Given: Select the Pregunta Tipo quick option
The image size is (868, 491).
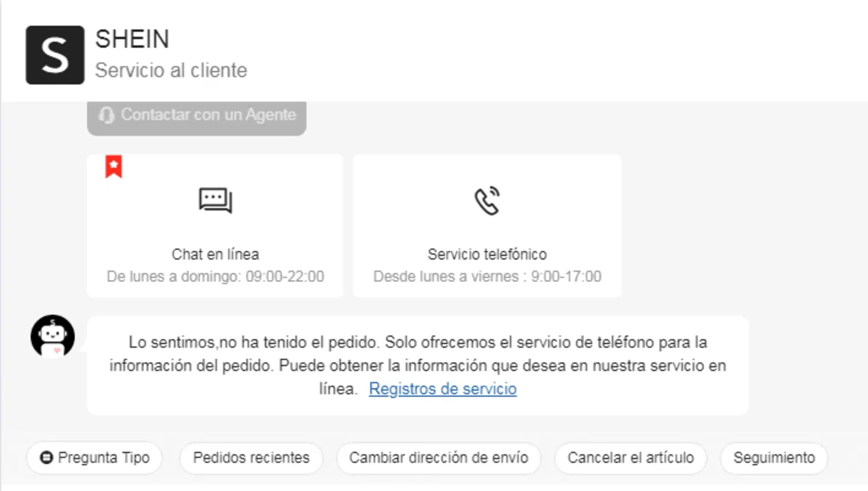Looking at the screenshot, I should [x=95, y=458].
